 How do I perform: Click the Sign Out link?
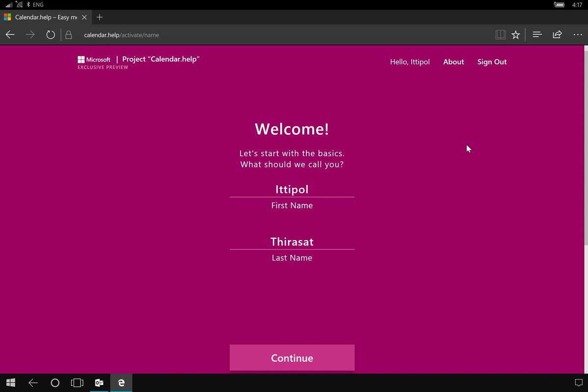[492, 62]
